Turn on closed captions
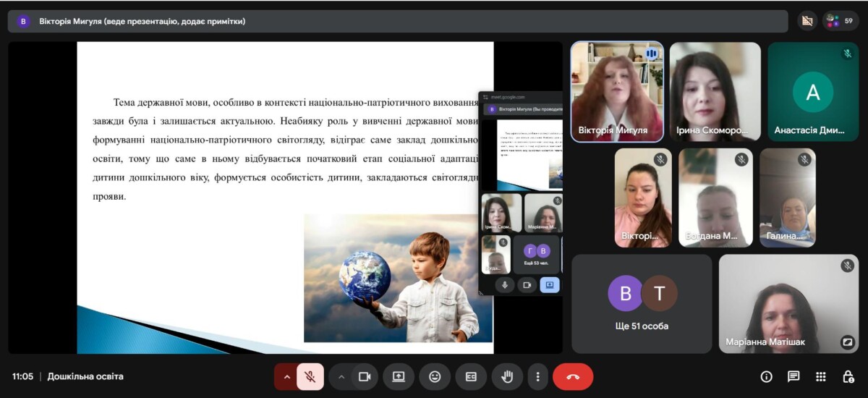Viewport: 868px width, 398px height. [x=471, y=377]
